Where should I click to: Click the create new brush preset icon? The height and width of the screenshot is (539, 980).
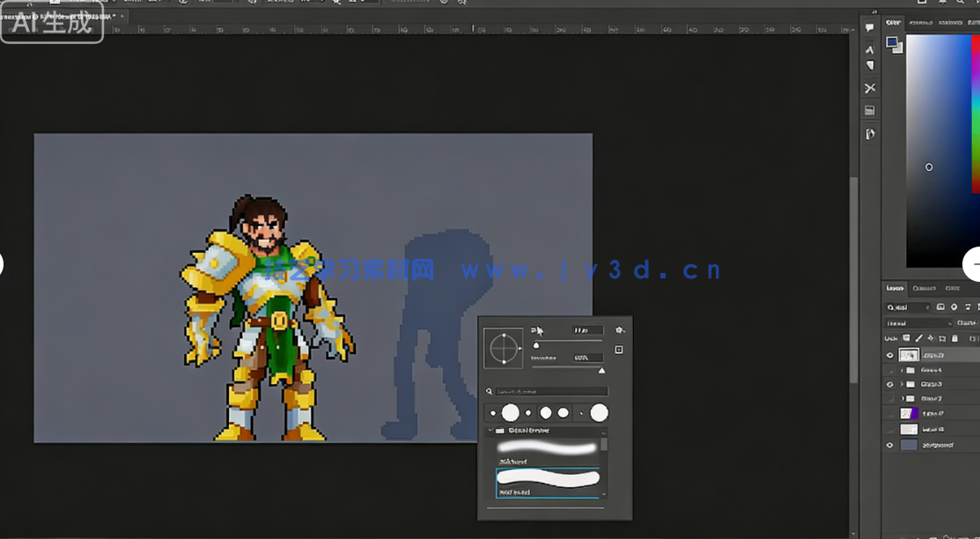click(619, 350)
